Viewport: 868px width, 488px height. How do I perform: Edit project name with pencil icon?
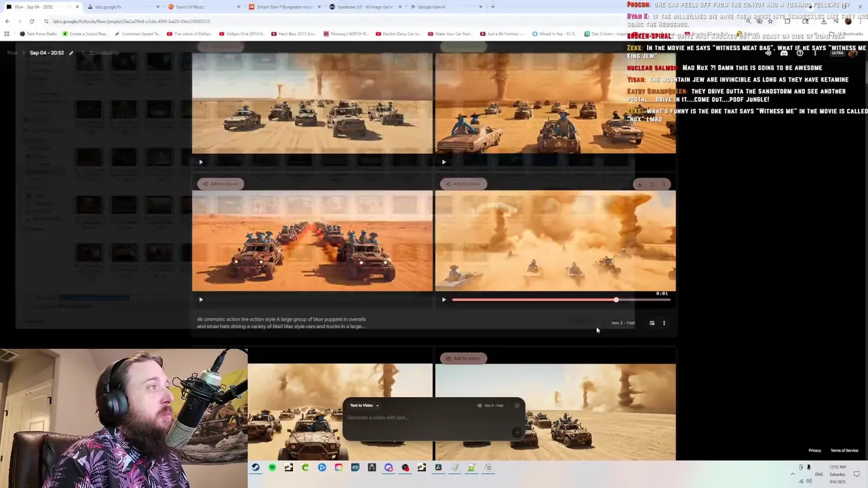tap(71, 53)
